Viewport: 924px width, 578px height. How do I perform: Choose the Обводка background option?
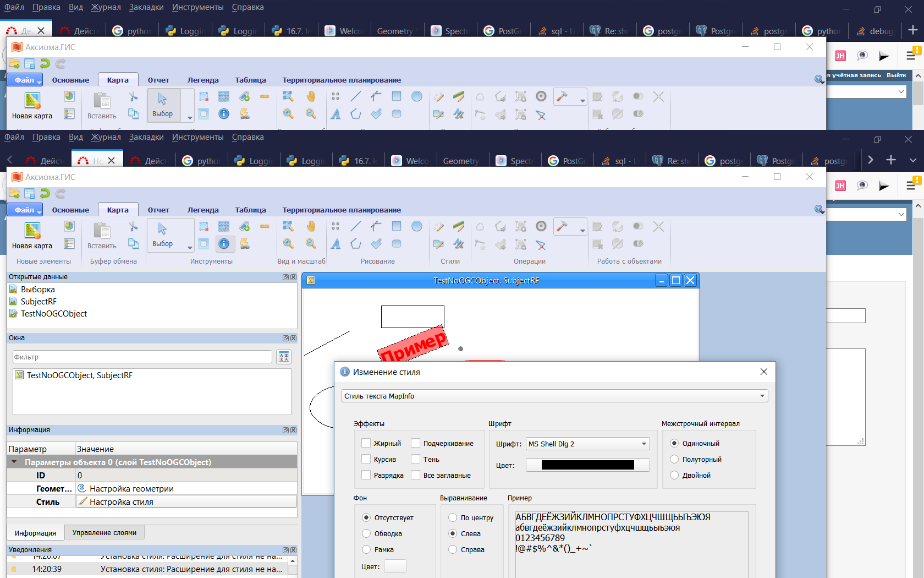pyautogui.click(x=366, y=533)
